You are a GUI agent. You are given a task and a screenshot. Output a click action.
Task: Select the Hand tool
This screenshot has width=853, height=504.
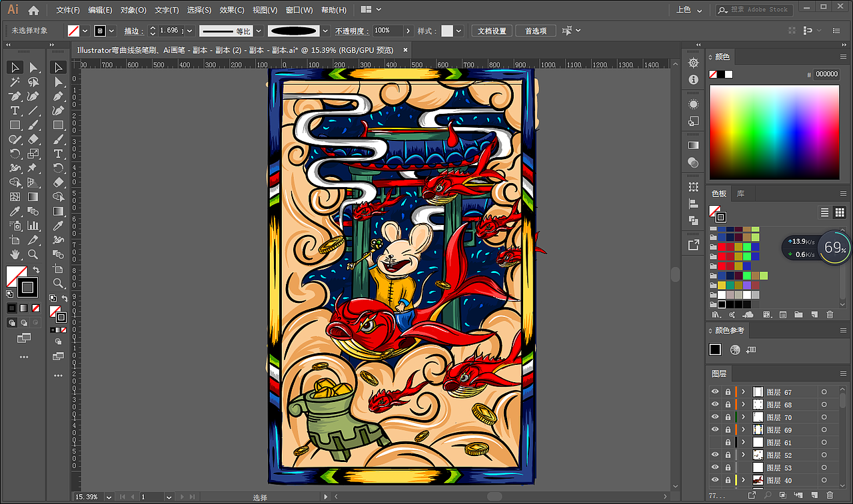[x=15, y=255]
